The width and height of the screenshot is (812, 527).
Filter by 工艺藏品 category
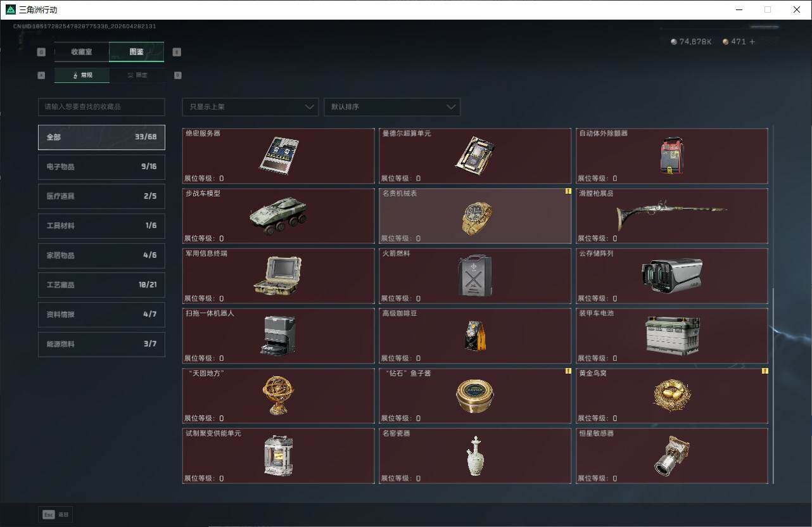101,285
